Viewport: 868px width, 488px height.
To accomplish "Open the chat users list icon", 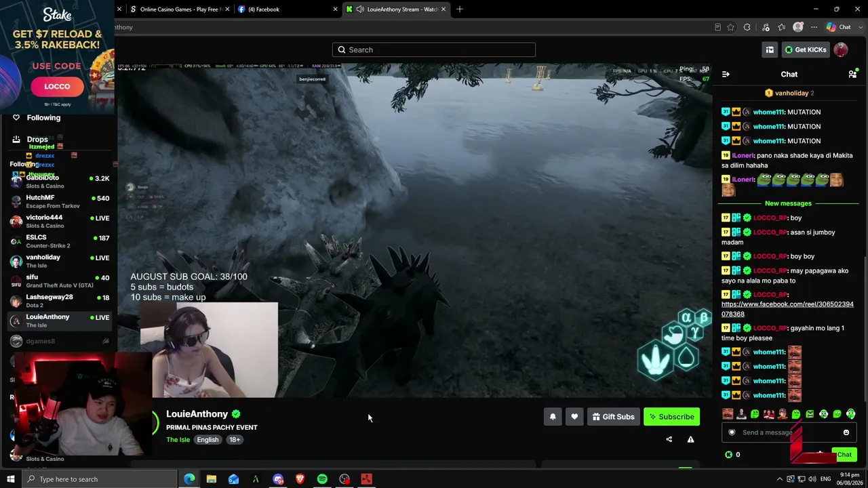I will 852,74.
